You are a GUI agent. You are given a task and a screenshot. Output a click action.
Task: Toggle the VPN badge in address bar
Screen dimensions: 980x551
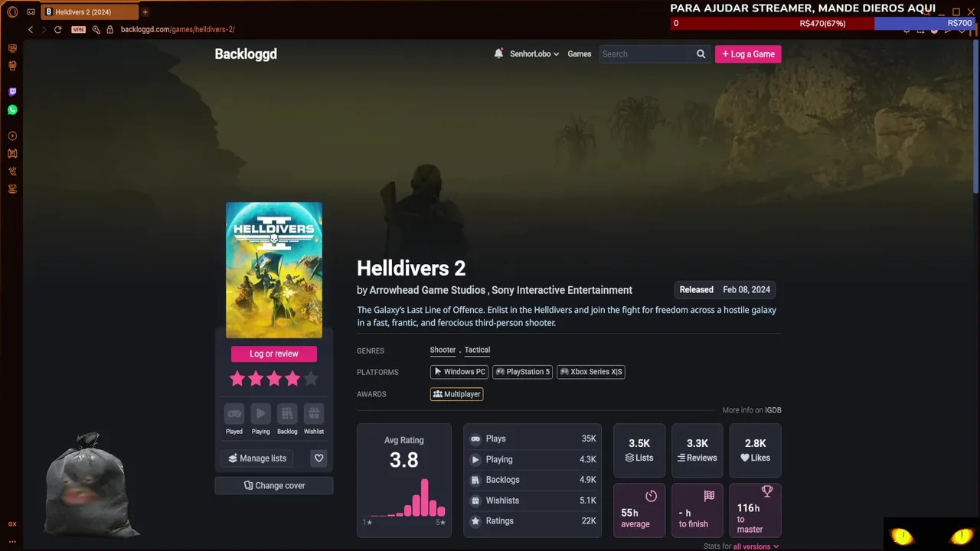78,30
